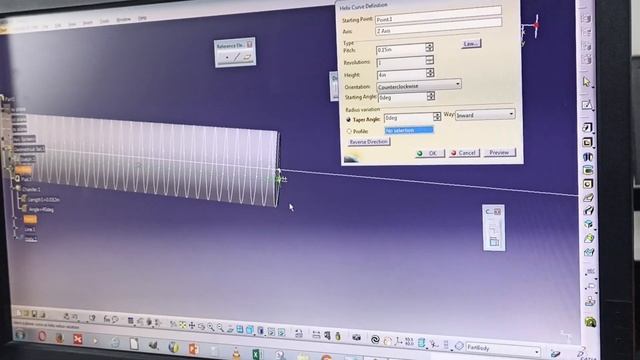The width and height of the screenshot is (640, 360).
Task: Open VLC media player from taskbar
Action: pyautogui.click(x=236, y=353)
